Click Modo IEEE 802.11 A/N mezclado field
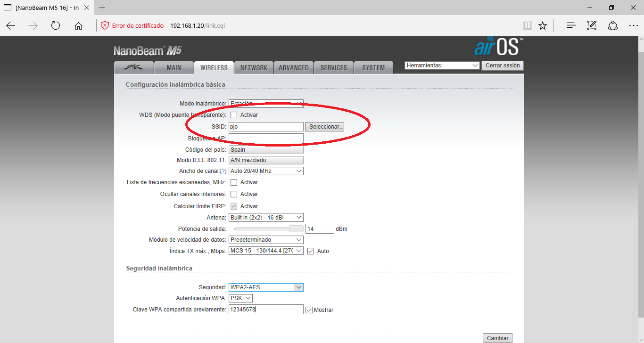This screenshot has height=343, width=644. point(266,160)
